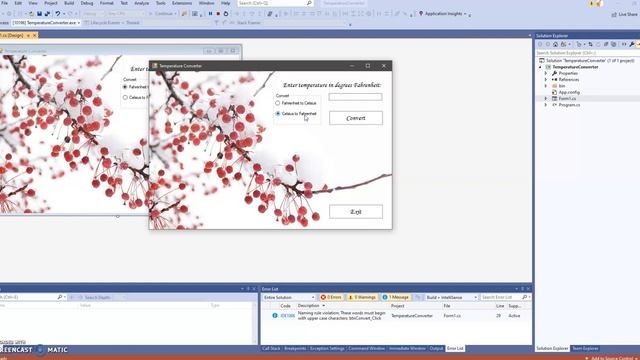Open the Tools menu

click(161, 3)
